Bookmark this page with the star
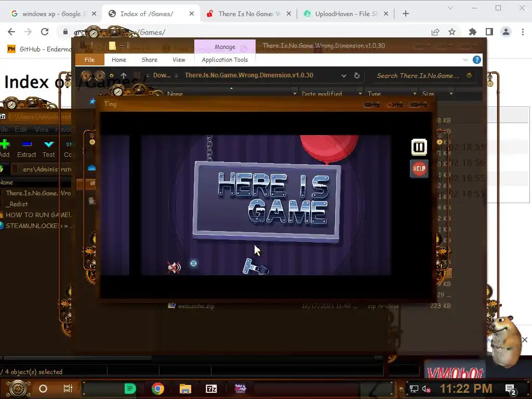The height and width of the screenshot is (399, 532). [x=452, y=32]
